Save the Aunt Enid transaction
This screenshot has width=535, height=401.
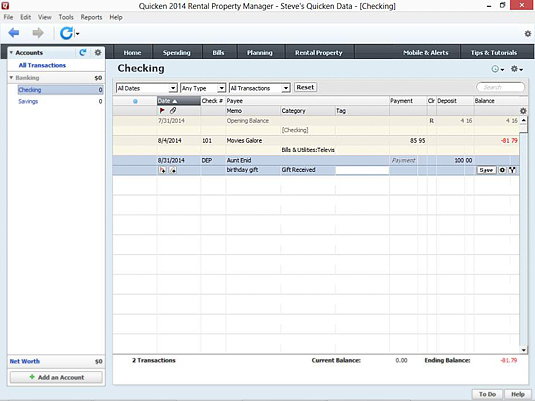[x=486, y=170]
